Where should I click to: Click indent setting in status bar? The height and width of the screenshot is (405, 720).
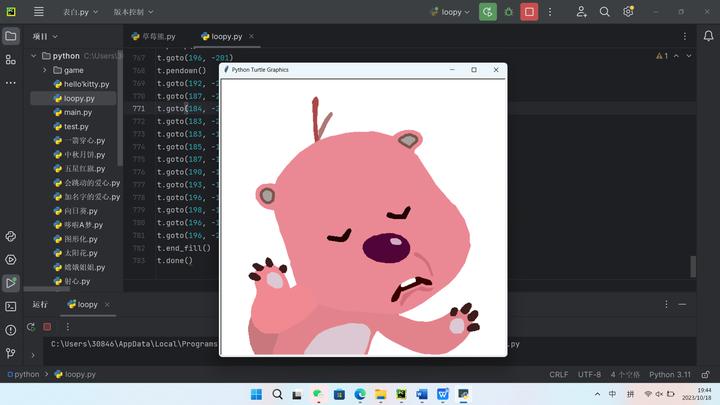pyautogui.click(x=625, y=375)
